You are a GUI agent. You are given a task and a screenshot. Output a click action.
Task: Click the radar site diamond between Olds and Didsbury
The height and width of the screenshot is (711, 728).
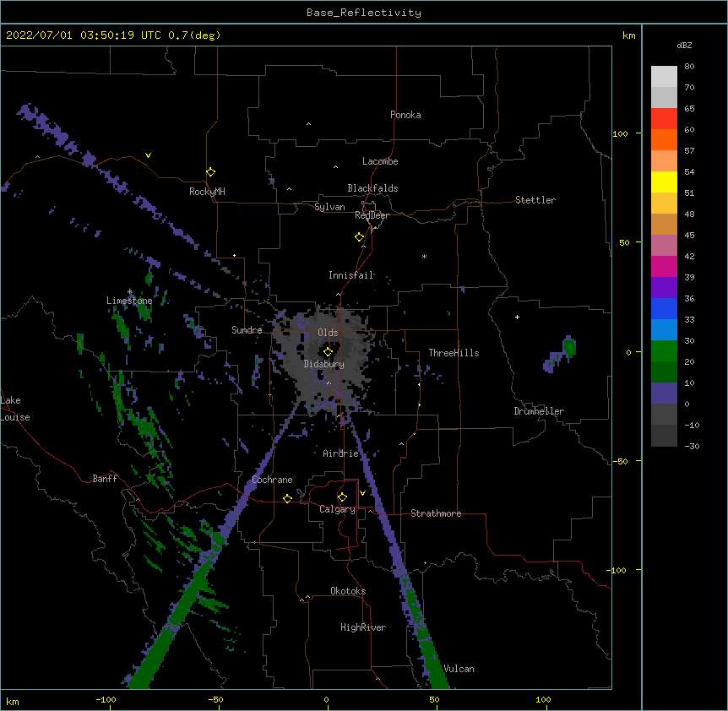[328, 352]
